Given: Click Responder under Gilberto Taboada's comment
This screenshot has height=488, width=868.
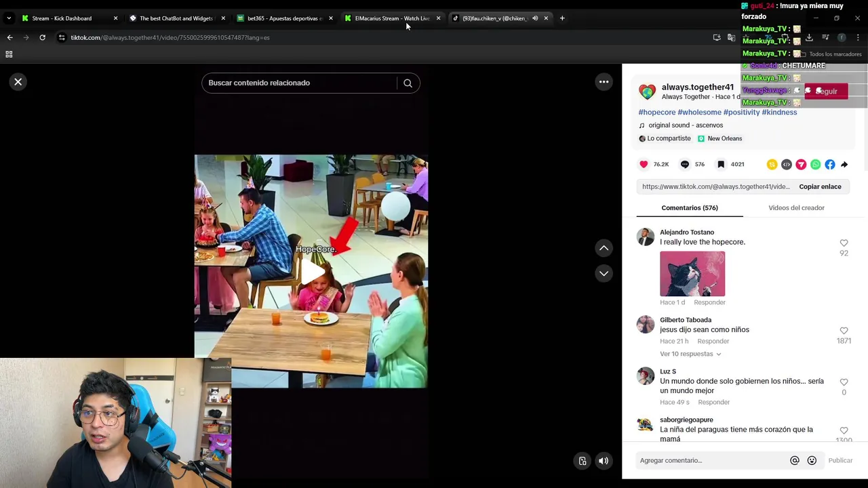Looking at the screenshot, I should coord(713,342).
